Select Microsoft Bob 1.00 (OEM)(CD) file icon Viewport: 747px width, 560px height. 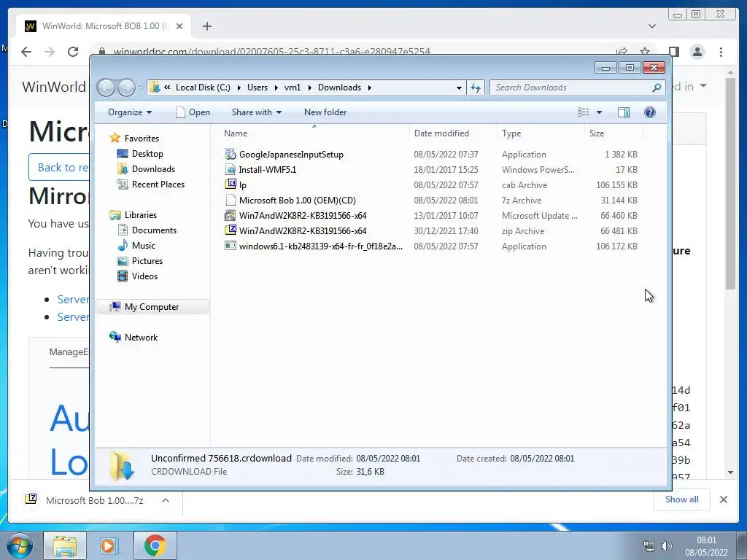coord(231,201)
